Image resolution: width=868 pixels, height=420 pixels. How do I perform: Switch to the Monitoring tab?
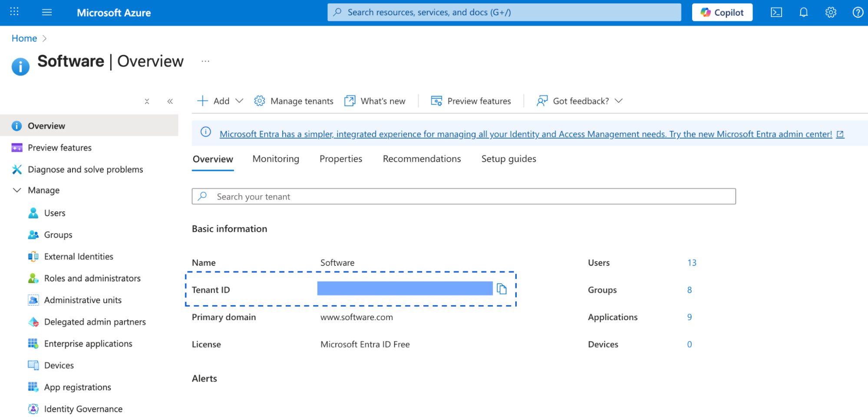coord(276,159)
